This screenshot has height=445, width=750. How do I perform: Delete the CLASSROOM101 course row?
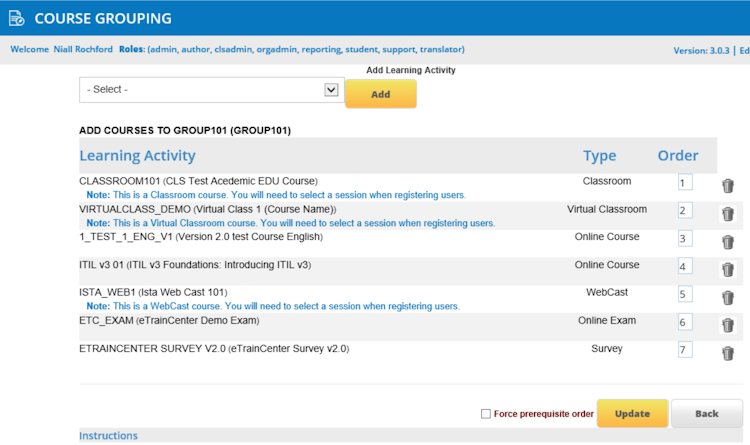pos(728,186)
